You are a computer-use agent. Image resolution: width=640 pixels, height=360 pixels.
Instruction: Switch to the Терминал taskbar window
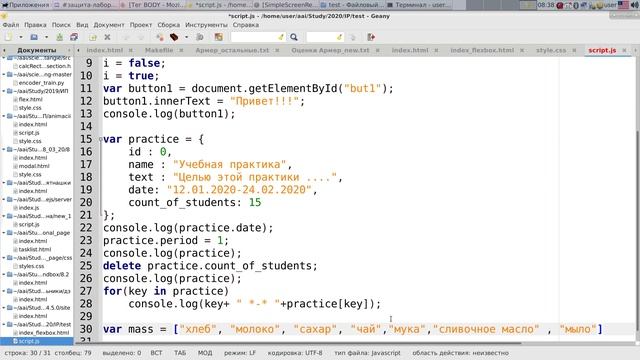(x=419, y=5)
